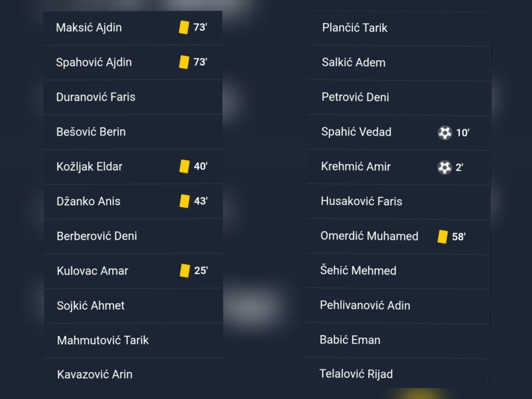Click on Kavazović Arin name
The image size is (532, 399).
(x=95, y=374)
